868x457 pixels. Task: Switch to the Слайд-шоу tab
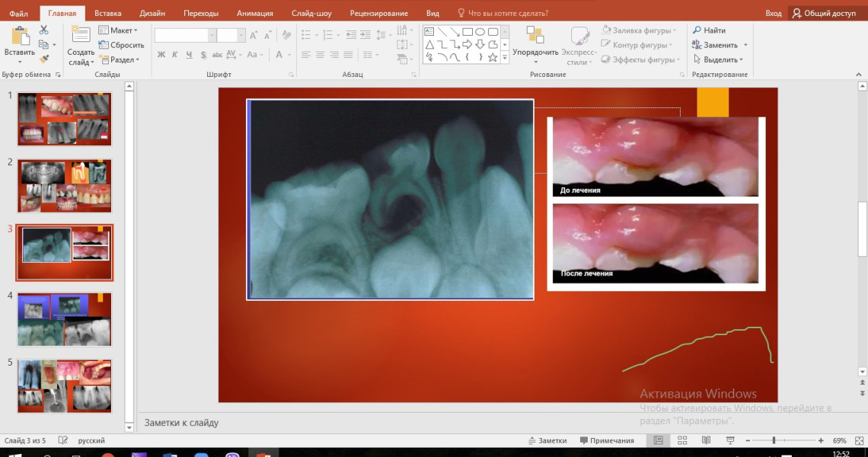pyautogui.click(x=311, y=13)
